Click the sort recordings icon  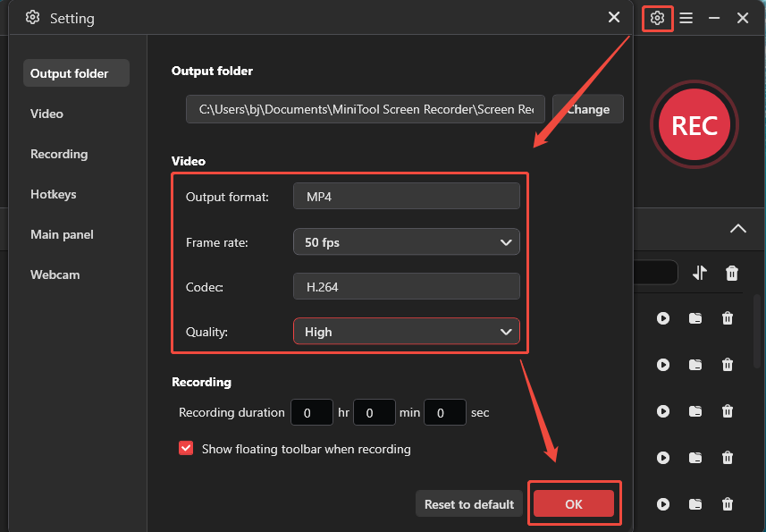point(699,273)
